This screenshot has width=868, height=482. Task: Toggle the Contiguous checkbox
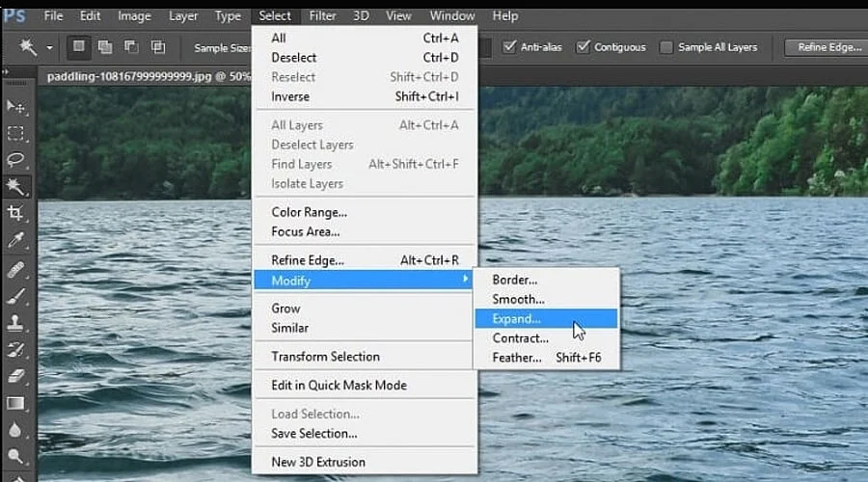click(583, 47)
